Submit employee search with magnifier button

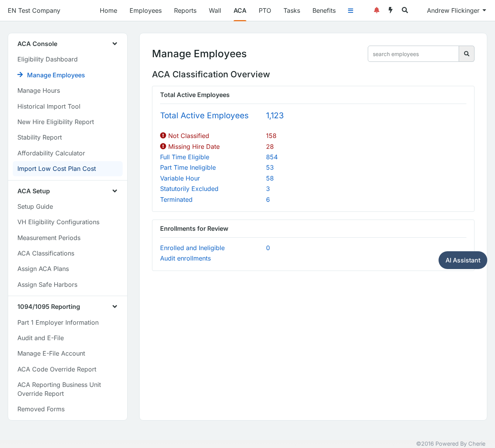click(466, 54)
